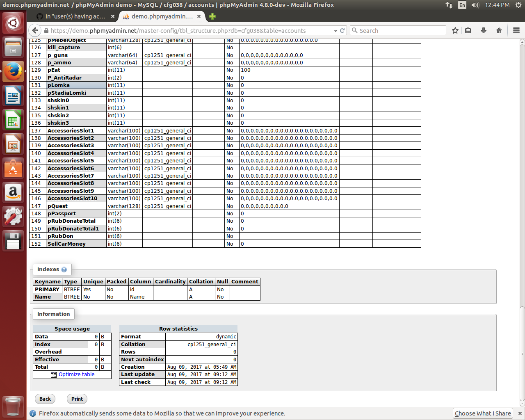
Task: Open the Indexes help icon
Action: (x=64, y=269)
